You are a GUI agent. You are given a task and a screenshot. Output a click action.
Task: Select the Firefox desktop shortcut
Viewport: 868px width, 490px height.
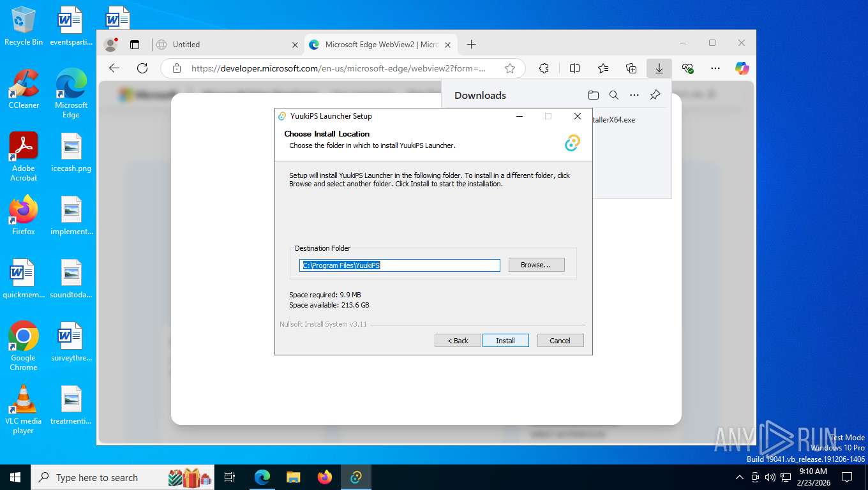24,216
